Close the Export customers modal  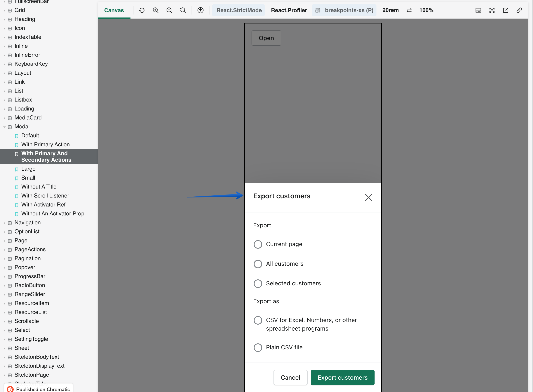point(368,197)
